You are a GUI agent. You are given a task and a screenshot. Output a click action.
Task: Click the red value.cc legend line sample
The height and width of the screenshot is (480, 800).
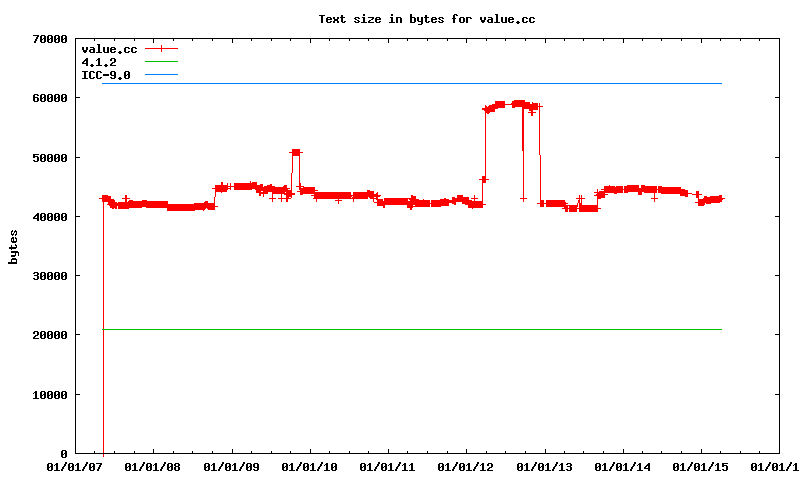click(x=161, y=49)
